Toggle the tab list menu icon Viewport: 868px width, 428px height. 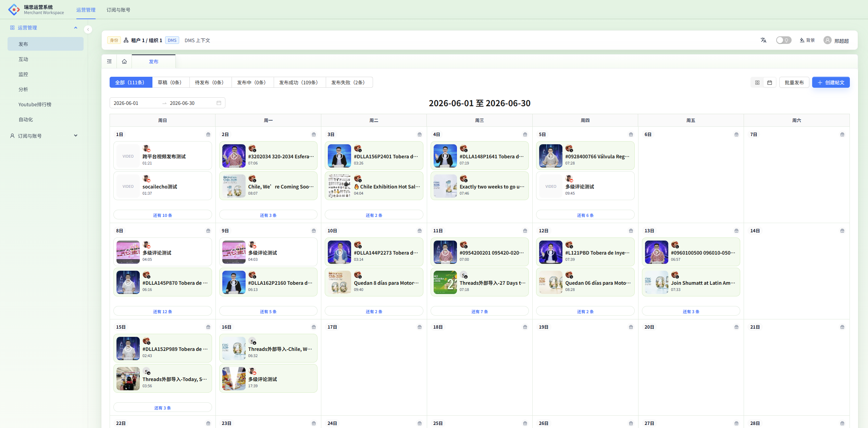pyautogui.click(x=109, y=62)
